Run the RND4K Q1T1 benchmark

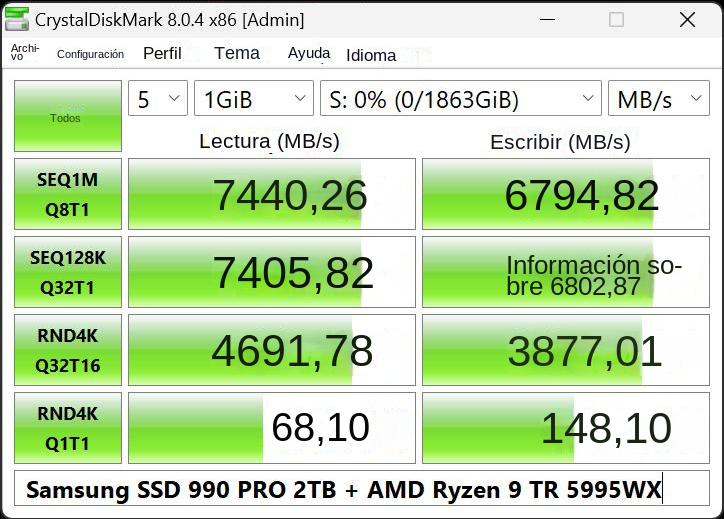pos(68,428)
